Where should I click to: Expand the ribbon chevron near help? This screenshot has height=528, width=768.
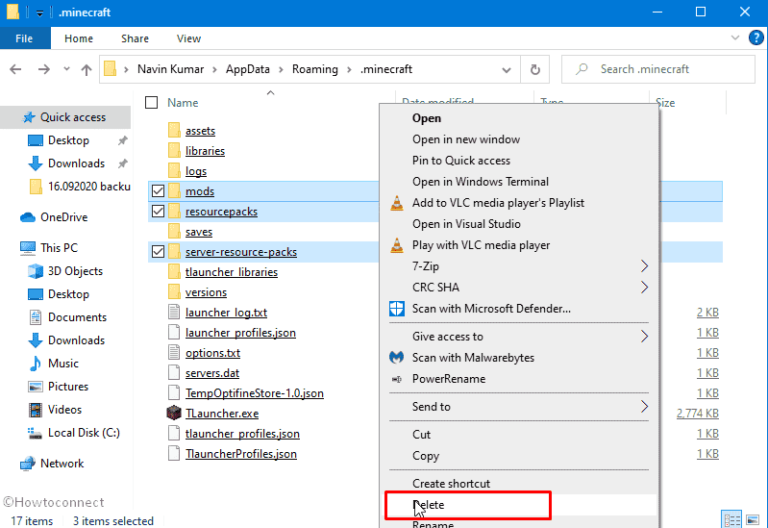point(735,38)
